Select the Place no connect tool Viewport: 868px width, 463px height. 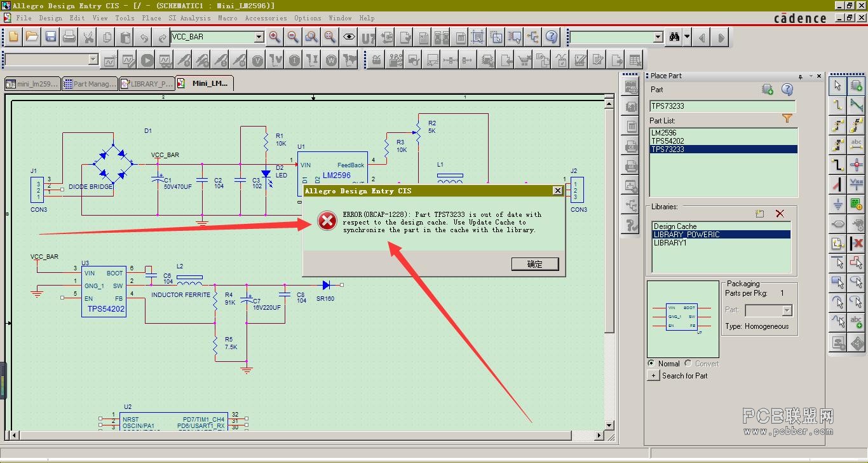[857, 244]
